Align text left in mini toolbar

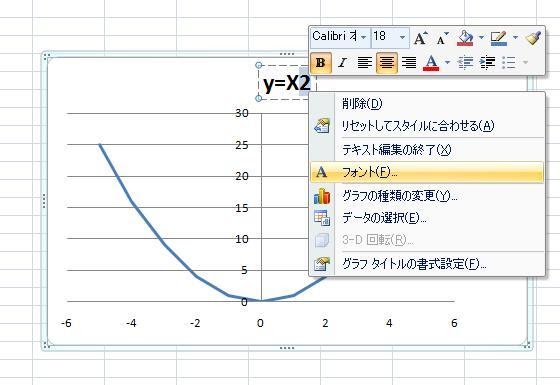[x=364, y=63]
